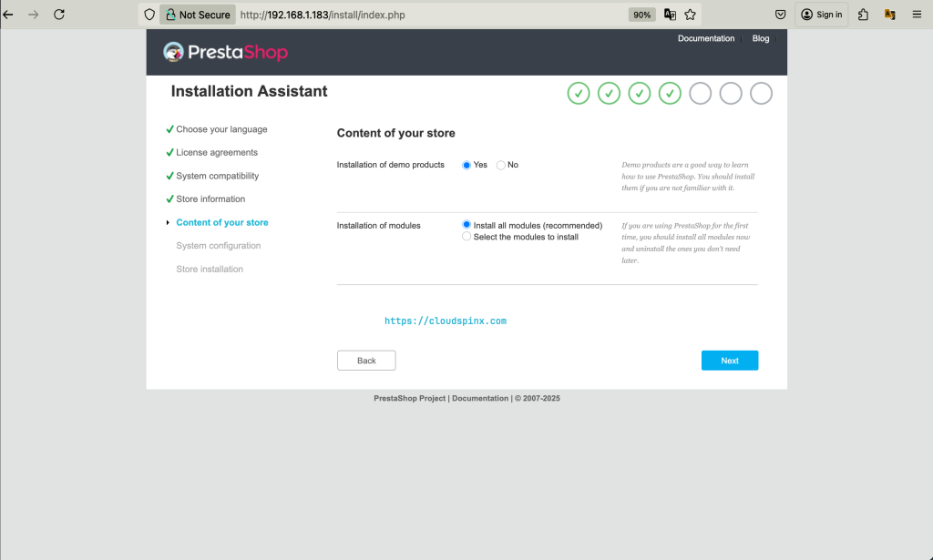Click the 90% zoom level indicator

[x=641, y=15]
